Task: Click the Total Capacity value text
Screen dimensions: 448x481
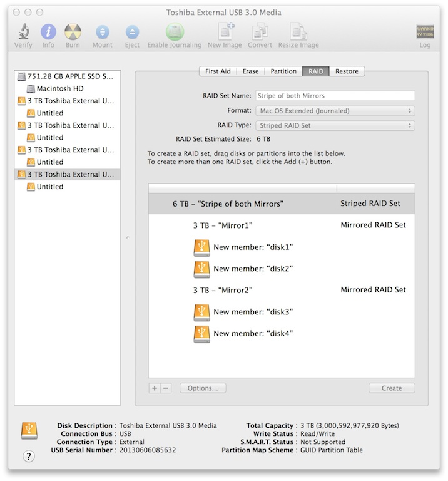Action: [x=350, y=425]
